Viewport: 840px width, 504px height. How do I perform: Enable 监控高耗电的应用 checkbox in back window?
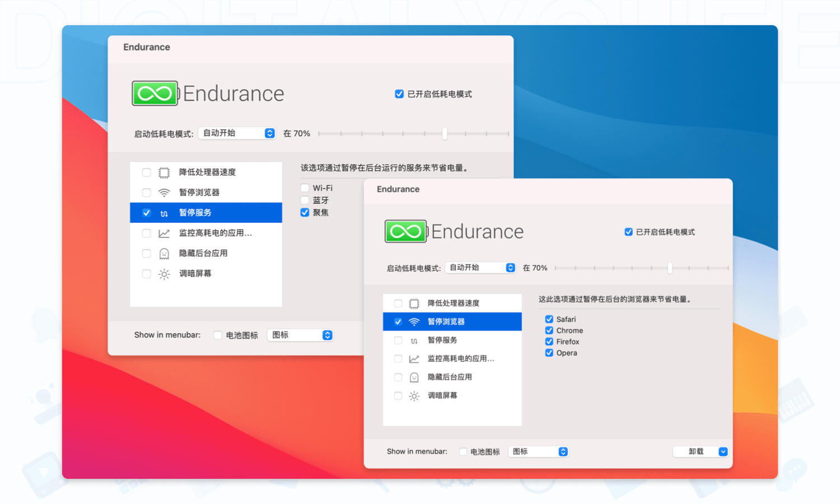(146, 233)
